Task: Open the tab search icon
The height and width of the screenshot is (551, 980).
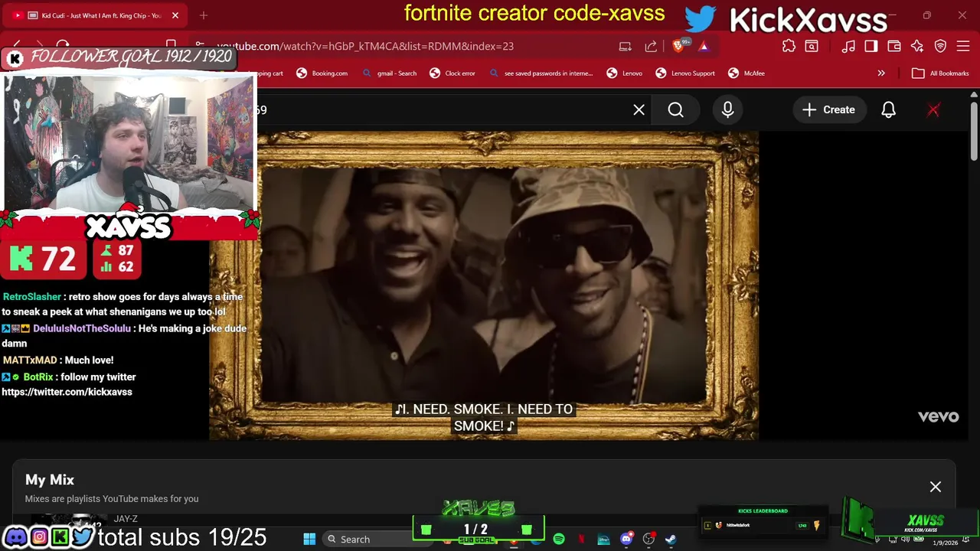Action: tap(812, 46)
